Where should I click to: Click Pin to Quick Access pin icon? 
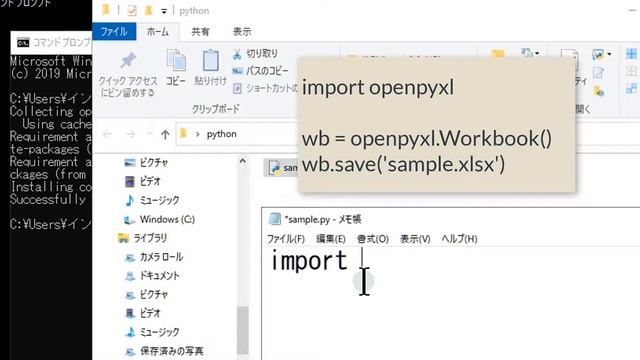click(x=128, y=60)
